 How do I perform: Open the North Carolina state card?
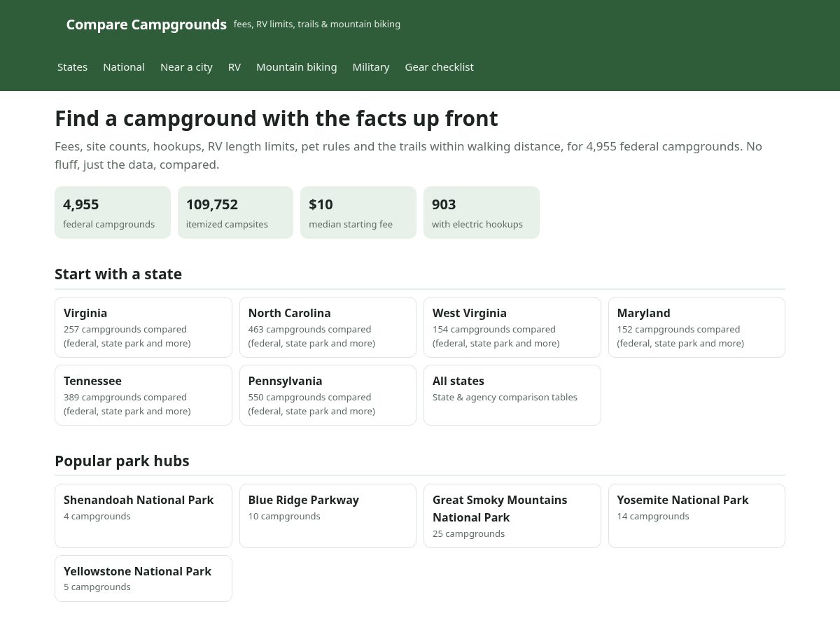point(328,327)
